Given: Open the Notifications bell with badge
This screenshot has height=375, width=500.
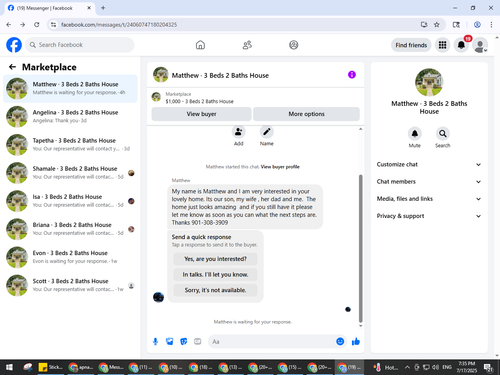Looking at the screenshot, I should 461,45.
